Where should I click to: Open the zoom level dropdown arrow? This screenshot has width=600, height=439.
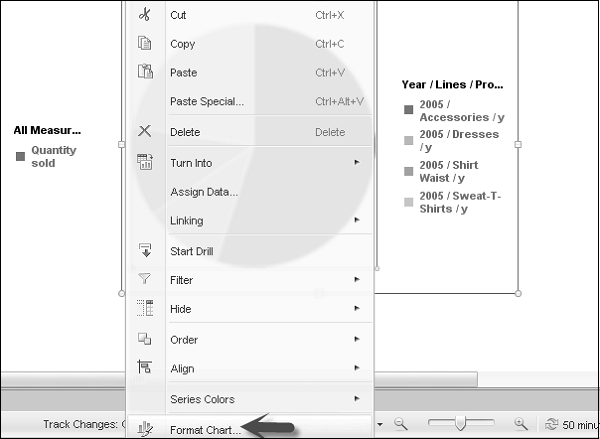(x=381, y=424)
